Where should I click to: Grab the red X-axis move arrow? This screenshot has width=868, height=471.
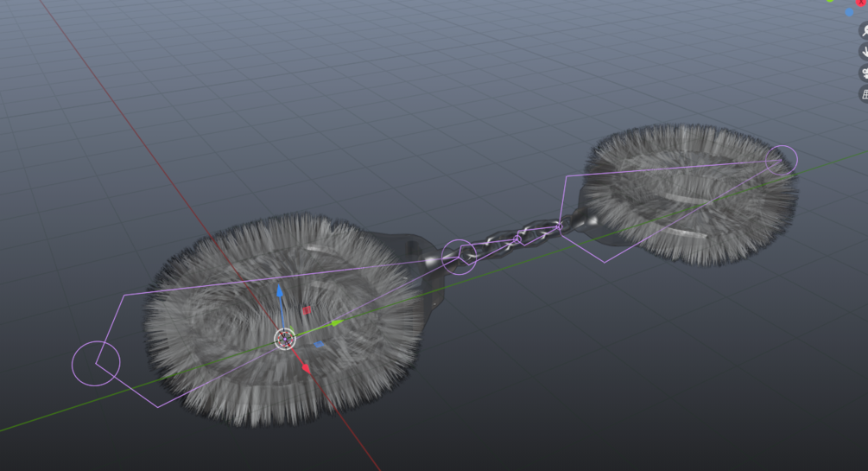pos(306,368)
